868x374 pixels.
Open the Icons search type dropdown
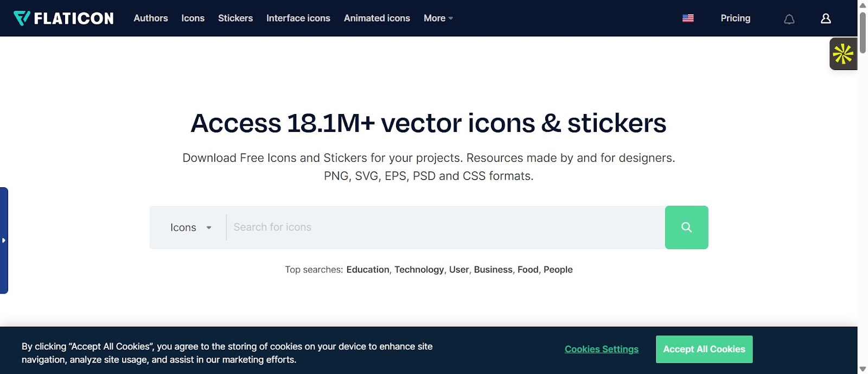pos(190,227)
